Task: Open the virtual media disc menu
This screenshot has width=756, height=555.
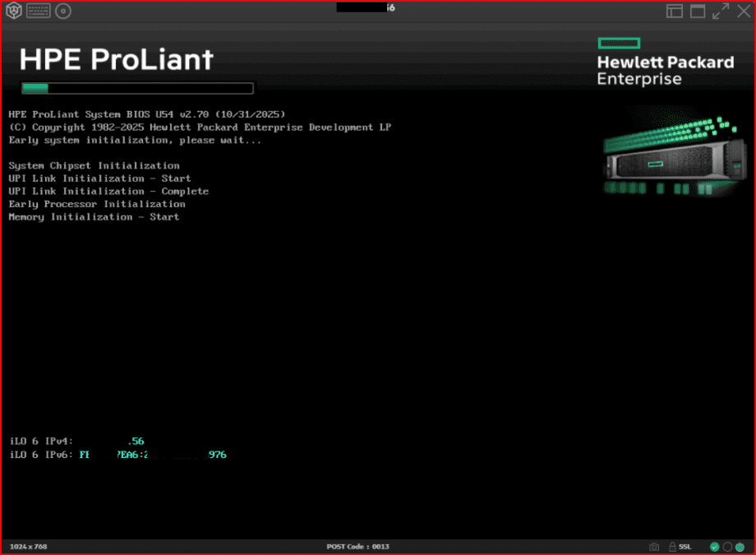Action: 63,11
